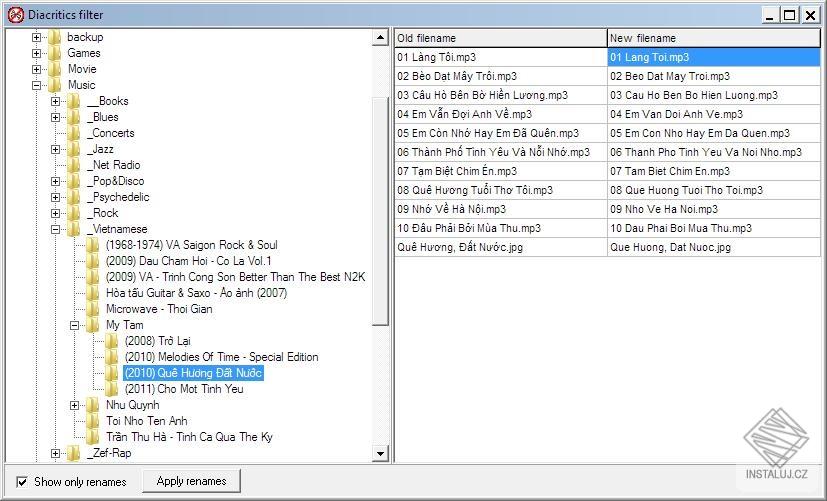Screen dimensions: 827x501
Task: Click the New filename column header
Action: [x=714, y=38]
